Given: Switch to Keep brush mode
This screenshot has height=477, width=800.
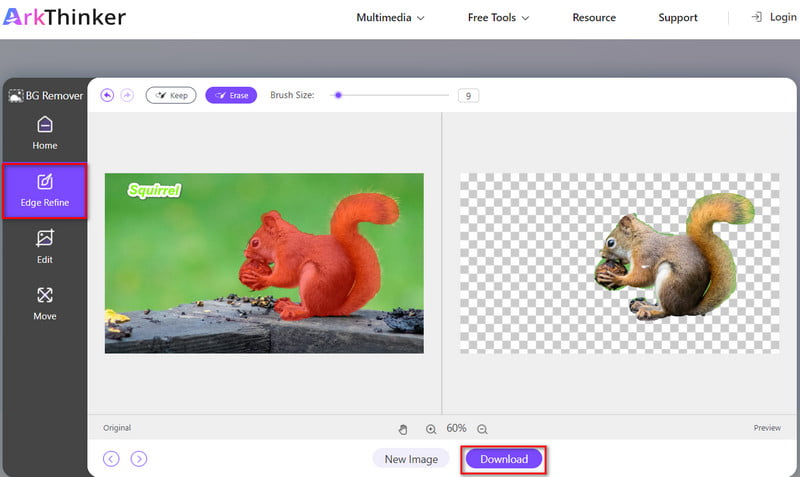Looking at the screenshot, I should pos(171,95).
